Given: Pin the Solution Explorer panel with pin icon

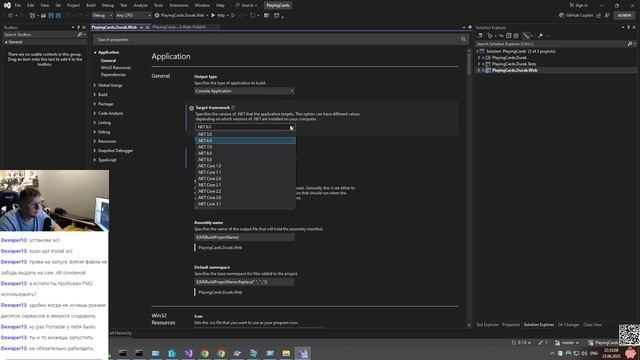Looking at the screenshot, I should click(x=629, y=27).
